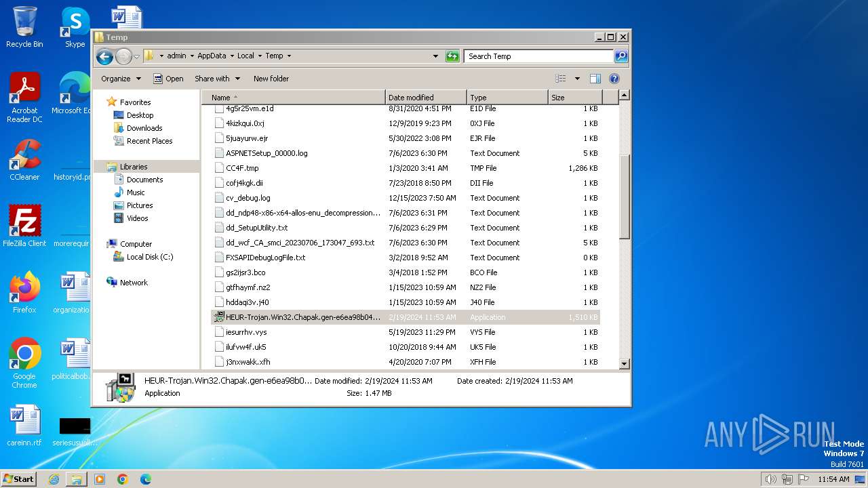
Task: Sort by the Name column header
Action: point(293,98)
